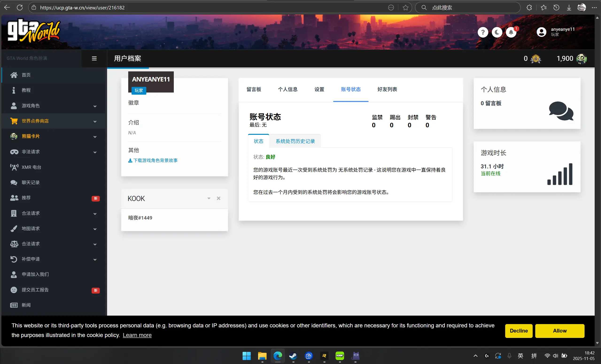Click the home icon 首页
The width and height of the screenshot is (601, 364).
coord(14,75)
